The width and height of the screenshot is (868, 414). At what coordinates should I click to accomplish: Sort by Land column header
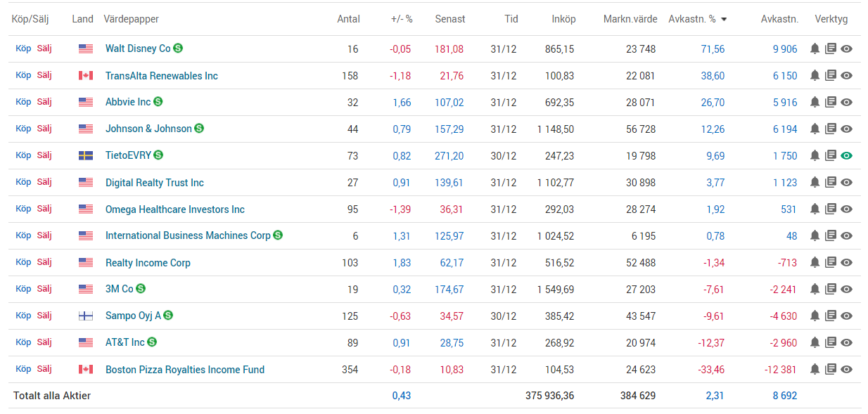tap(82, 19)
